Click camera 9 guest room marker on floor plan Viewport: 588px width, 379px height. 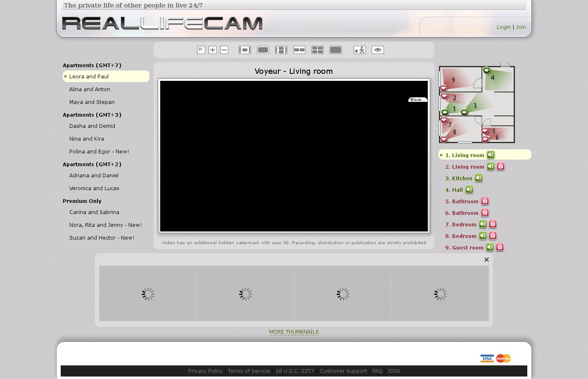[443, 88]
